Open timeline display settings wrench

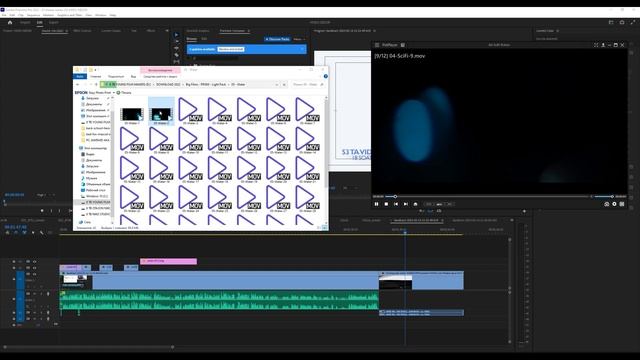42,233
